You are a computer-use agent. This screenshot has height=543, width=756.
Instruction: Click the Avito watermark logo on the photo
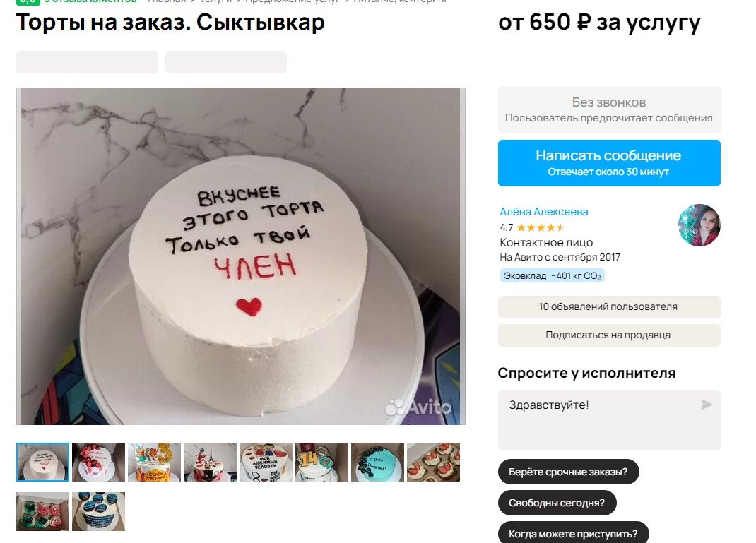pos(418,407)
